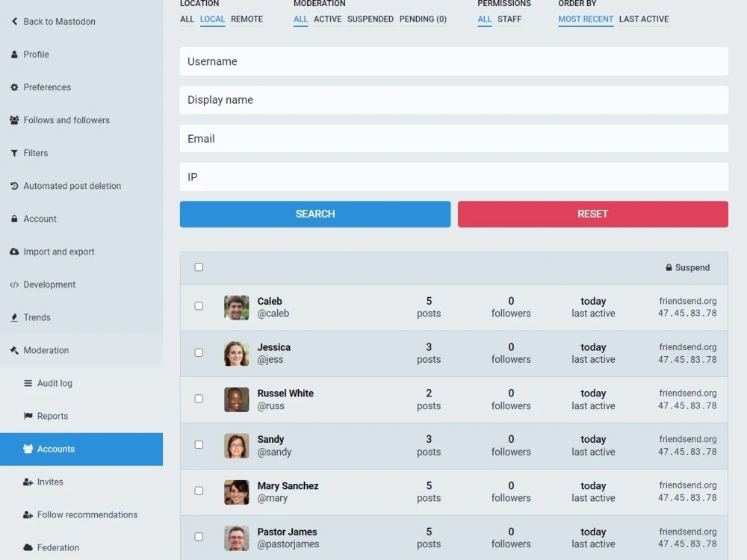This screenshot has height=560, width=747.
Task: Click the Development code icon
Action: click(13, 284)
